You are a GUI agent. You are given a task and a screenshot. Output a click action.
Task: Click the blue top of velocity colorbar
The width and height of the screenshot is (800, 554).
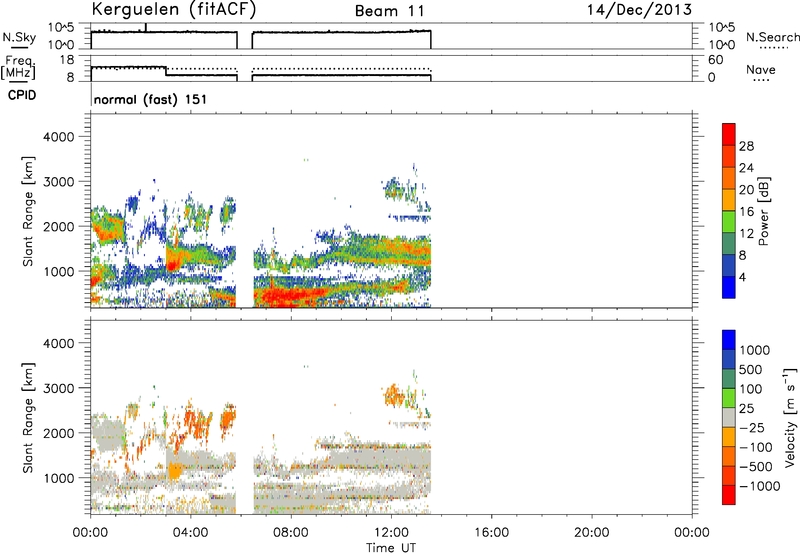[729, 340]
